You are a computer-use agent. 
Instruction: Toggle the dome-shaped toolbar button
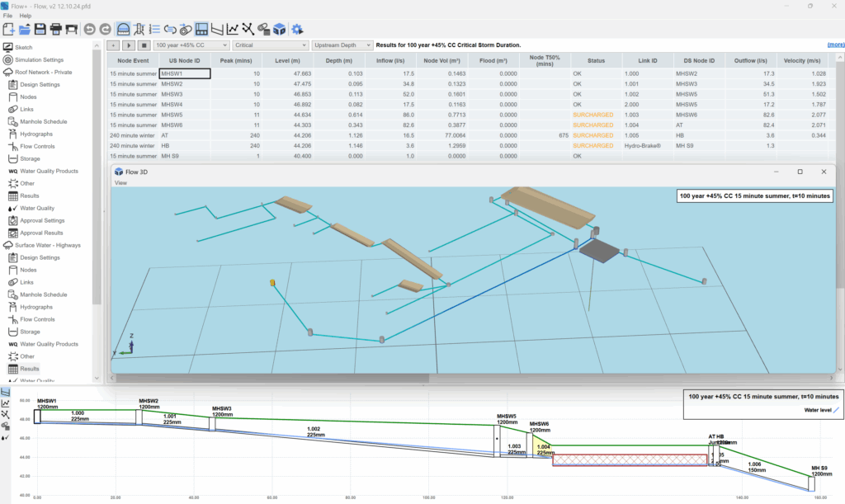point(123,30)
